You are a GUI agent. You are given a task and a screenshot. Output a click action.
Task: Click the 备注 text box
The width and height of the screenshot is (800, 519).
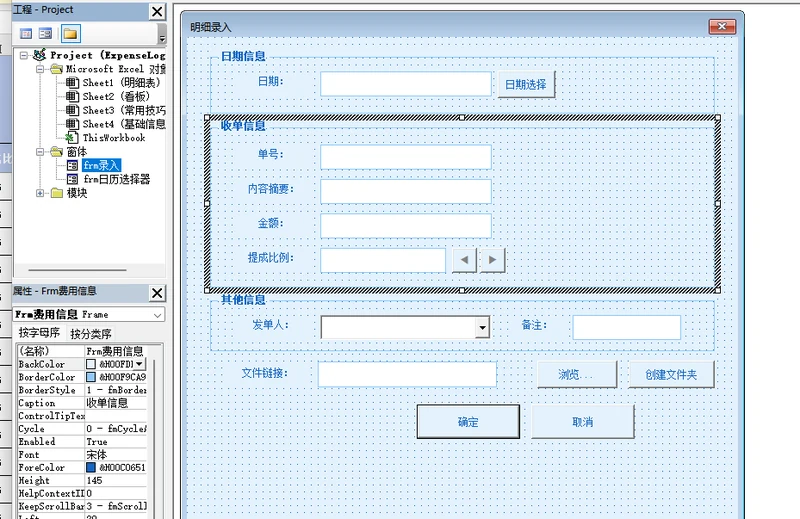point(627,328)
